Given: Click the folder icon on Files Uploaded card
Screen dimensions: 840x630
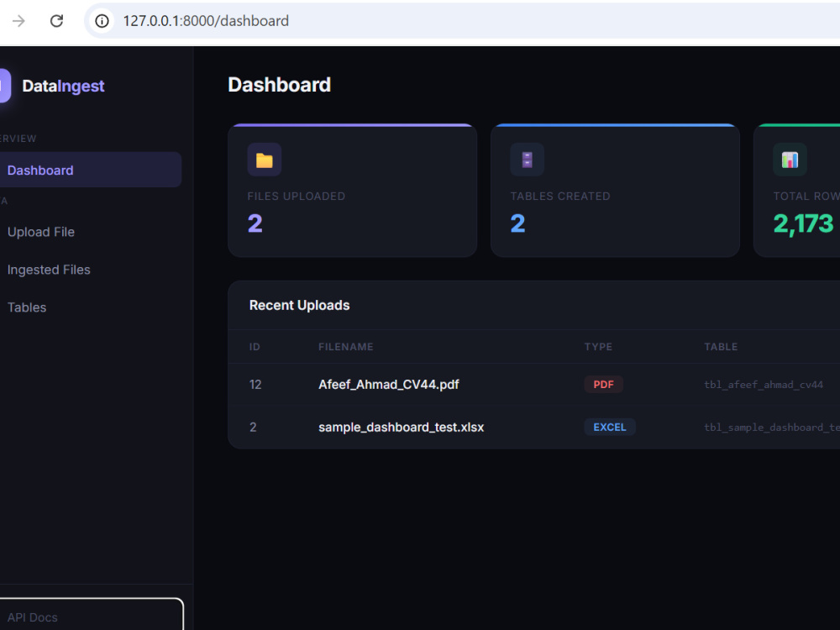Looking at the screenshot, I should [264, 160].
